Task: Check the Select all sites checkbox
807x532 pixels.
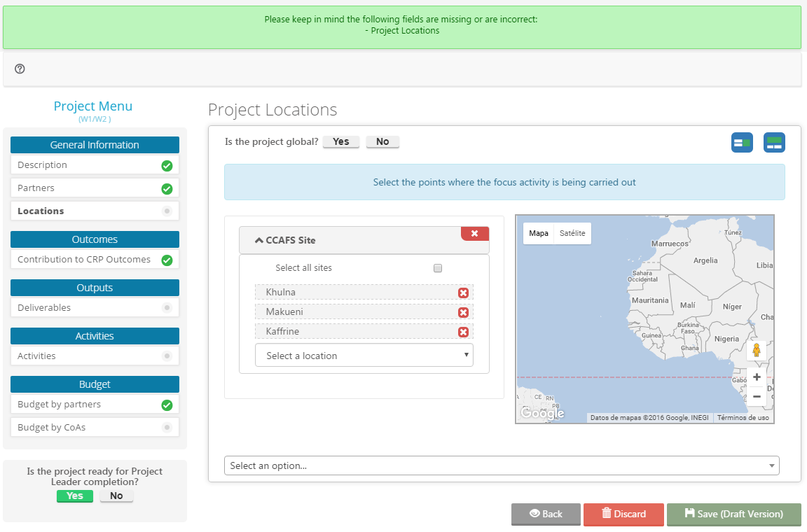Action: coord(438,268)
